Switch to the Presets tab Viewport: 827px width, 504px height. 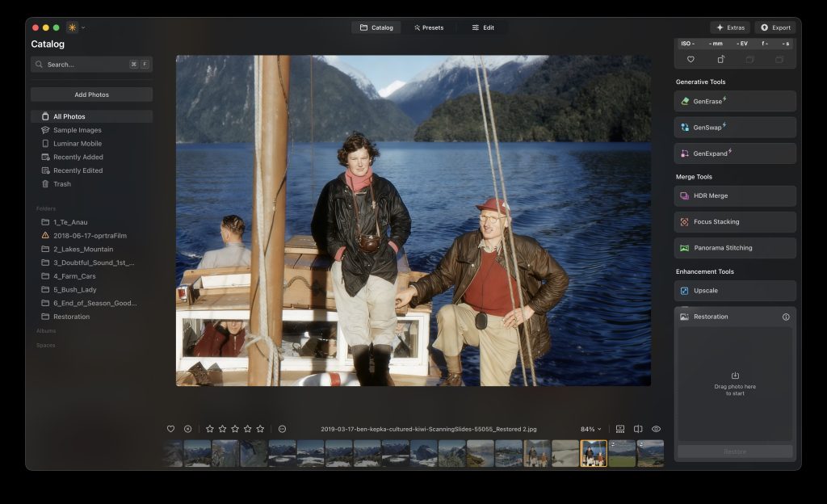[x=429, y=27]
